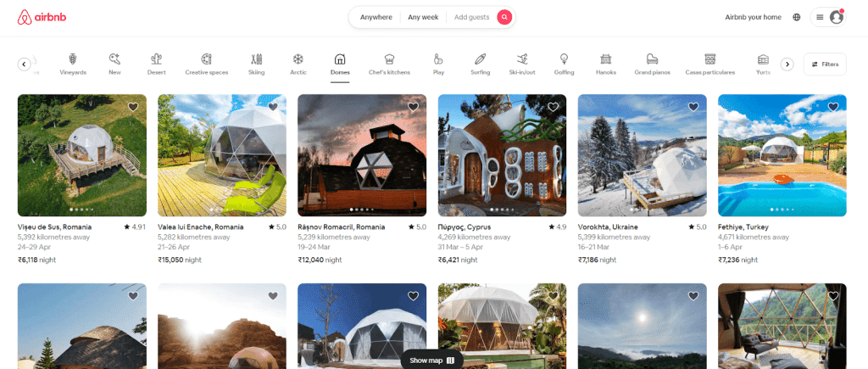Select the Hanoks category
Screen dimensions: 868x369
(605, 64)
